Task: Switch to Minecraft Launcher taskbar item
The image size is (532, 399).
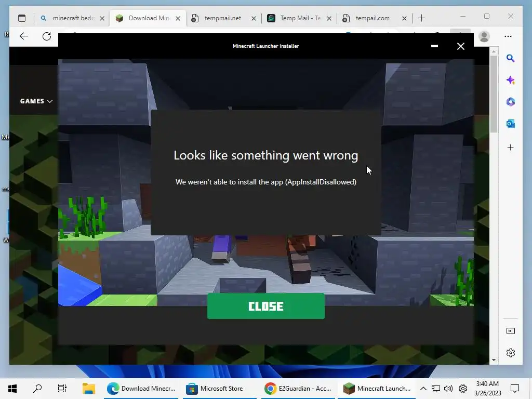Action: (377, 389)
